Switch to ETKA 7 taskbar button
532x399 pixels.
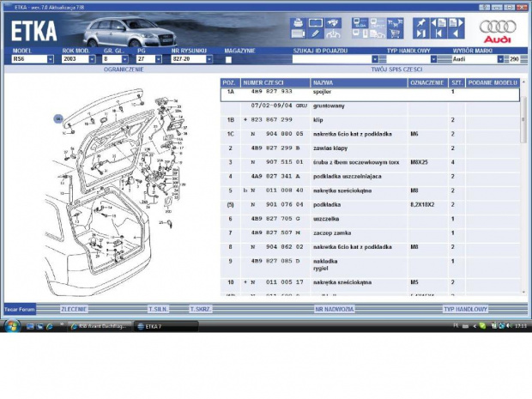[166, 327]
